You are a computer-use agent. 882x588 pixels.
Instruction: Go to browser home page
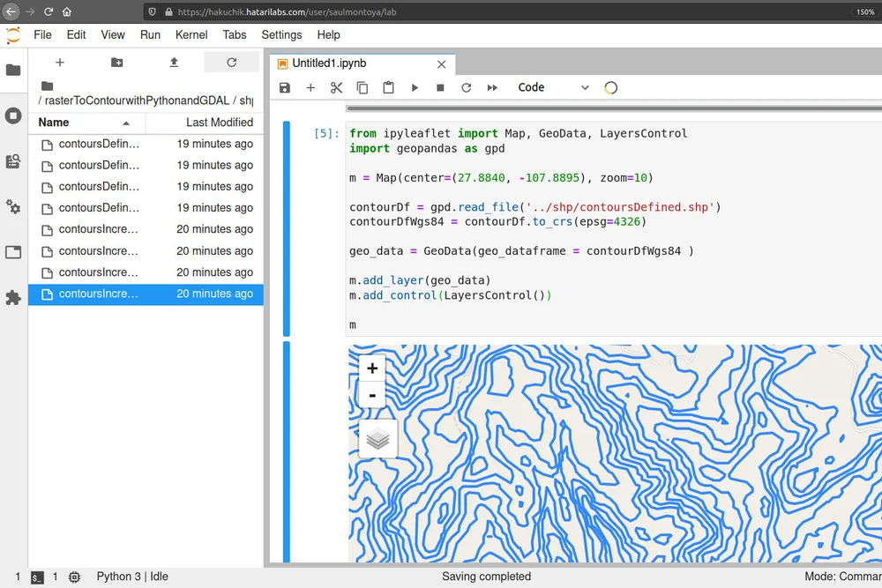coord(67,11)
